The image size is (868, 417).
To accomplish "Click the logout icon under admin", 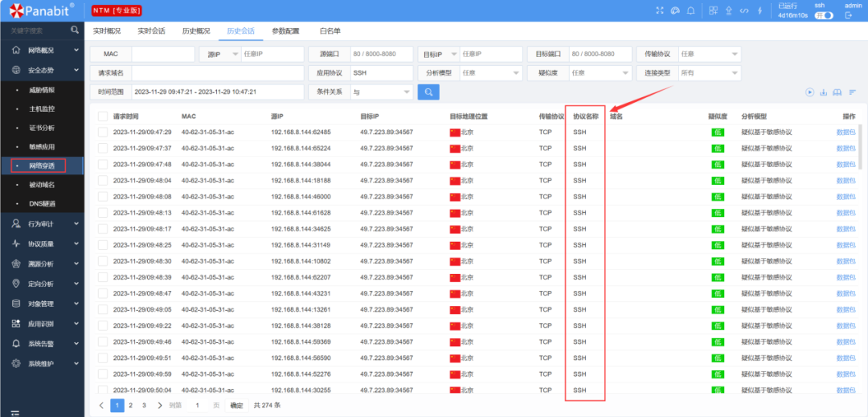I will click(x=848, y=15).
